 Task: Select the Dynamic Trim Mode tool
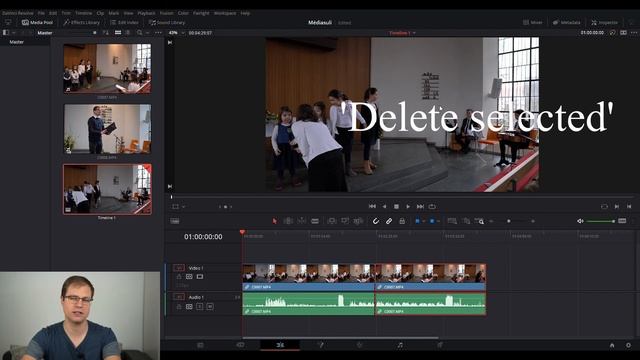click(x=301, y=221)
